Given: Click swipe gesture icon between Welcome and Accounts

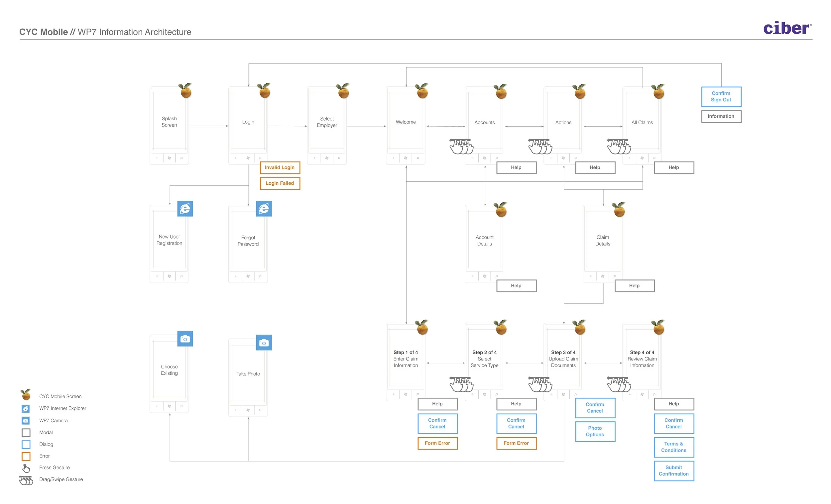Looking at the screenshot, I should [x=461, y=146].
